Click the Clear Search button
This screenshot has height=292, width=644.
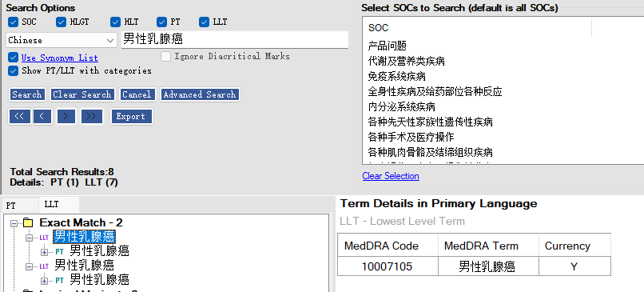[x=82, y=94]
